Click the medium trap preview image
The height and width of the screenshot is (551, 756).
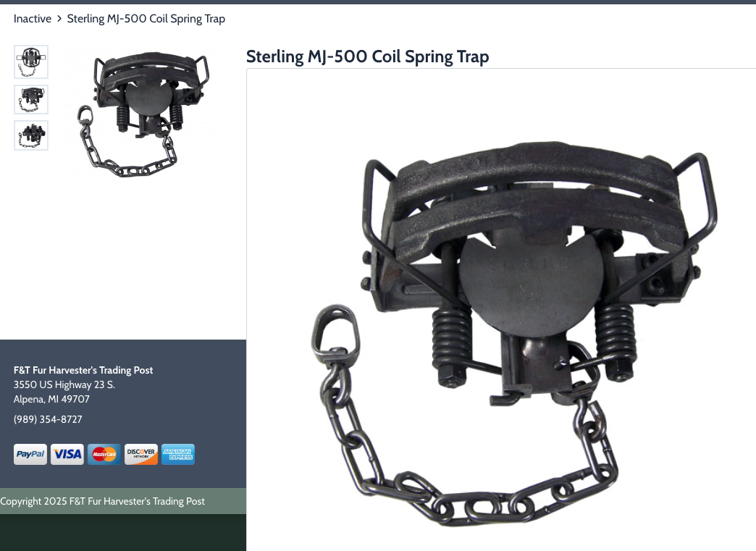[143, 114]
